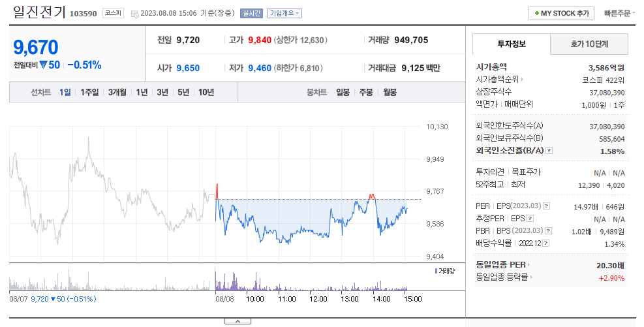The width and height of the screenshot is (644, 327).
Task: Show the 월봉 candle chart
Action: click(390, 92)
